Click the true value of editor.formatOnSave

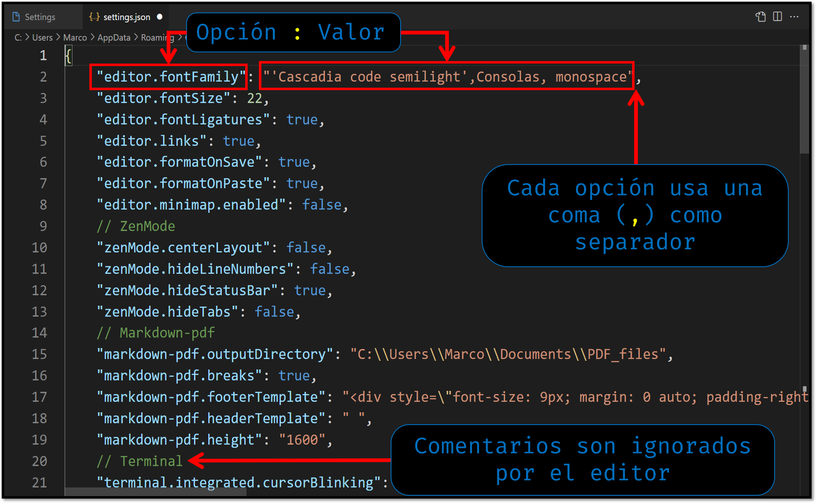294,162
